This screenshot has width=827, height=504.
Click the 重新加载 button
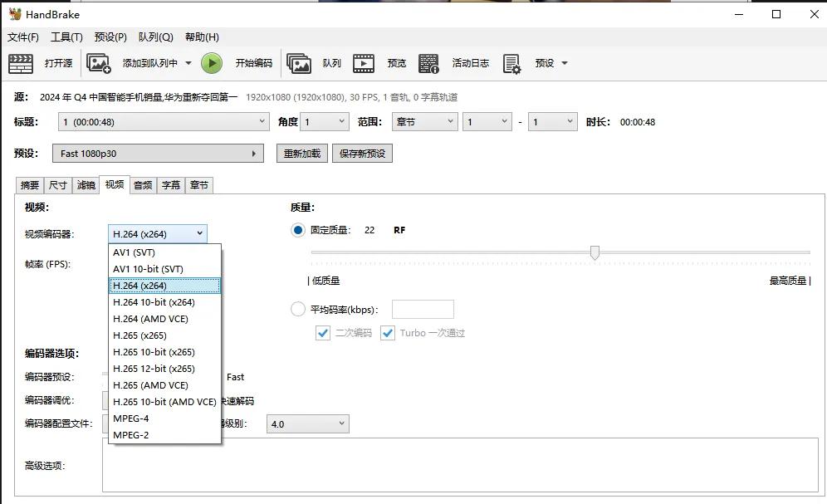(x=302, y=154)
